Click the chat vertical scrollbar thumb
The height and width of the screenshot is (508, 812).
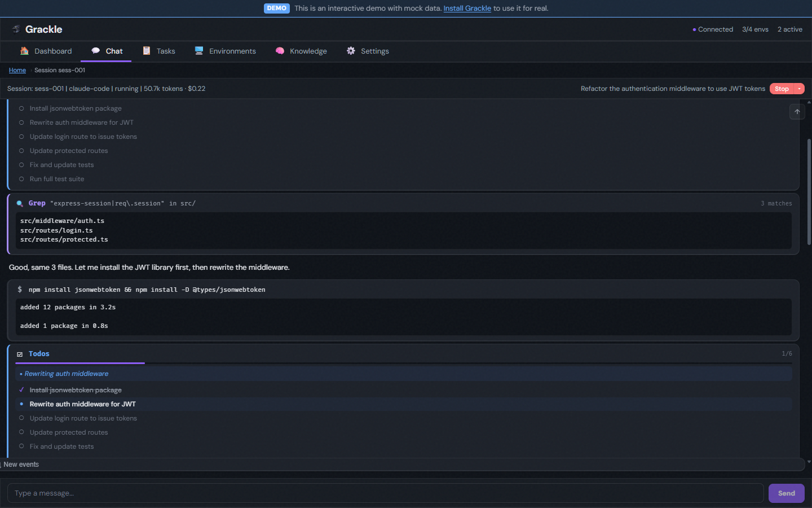[809, 192]
